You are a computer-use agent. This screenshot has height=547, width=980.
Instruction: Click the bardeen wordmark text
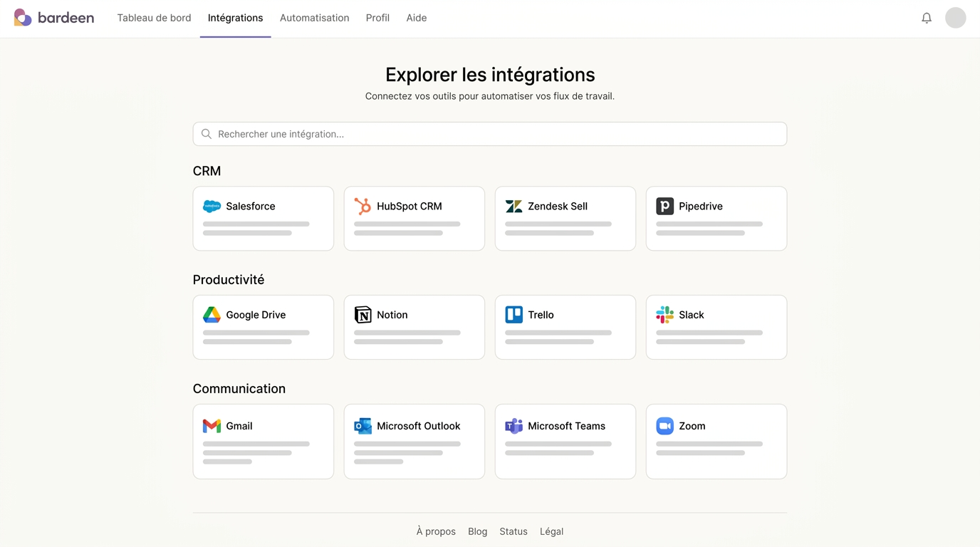66,18
